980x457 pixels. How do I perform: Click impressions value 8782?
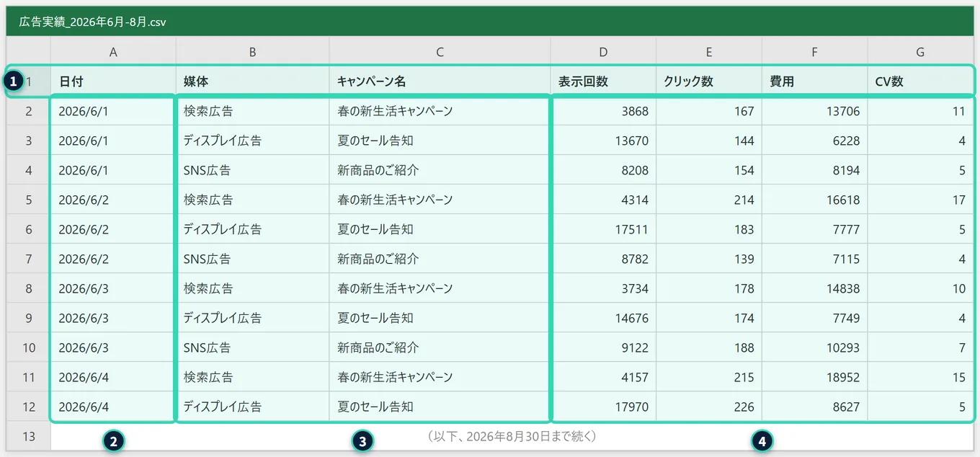(x=603, y=259)
